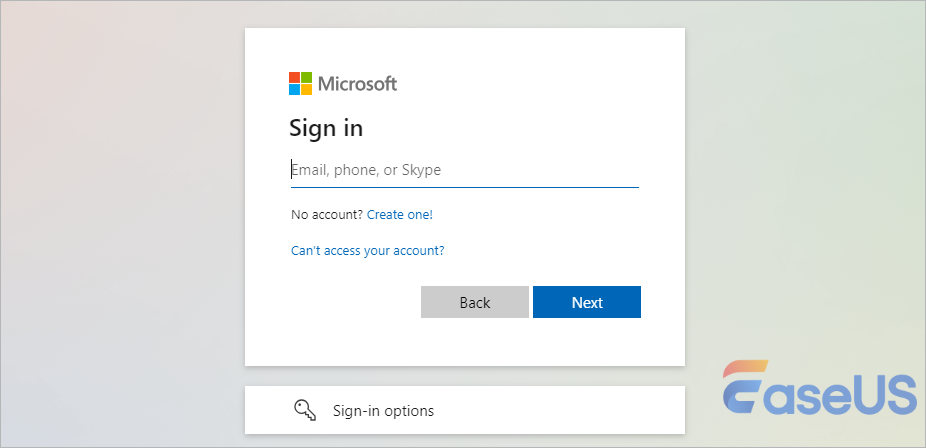The width and height of the screenshot is (926, 448).
Task: Click the page background left of the sign-in card
Action: point(120,220)
